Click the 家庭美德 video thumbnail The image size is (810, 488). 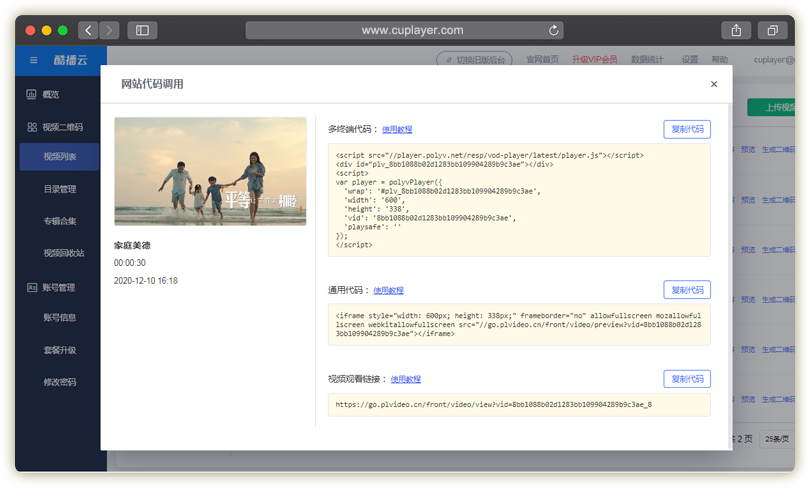tap(210, 171)
